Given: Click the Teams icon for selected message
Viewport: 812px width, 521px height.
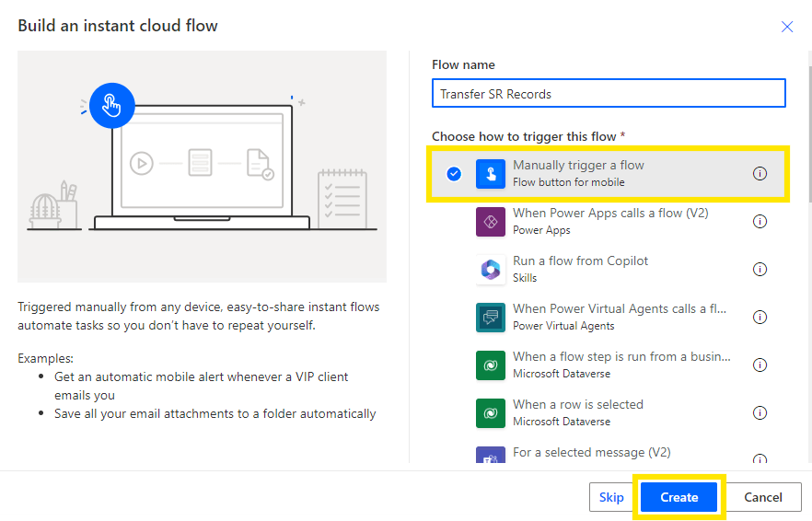Looking at the screenshot, I should (x=491, y=456).
